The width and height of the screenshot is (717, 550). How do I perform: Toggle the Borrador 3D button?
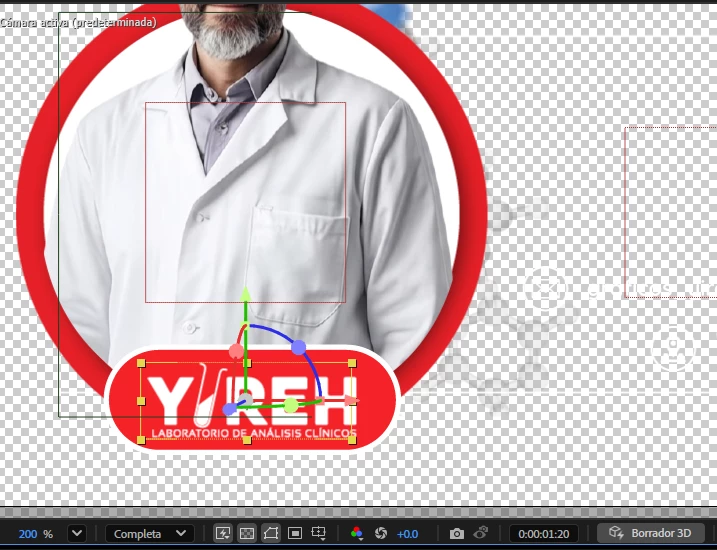(650, 533)
